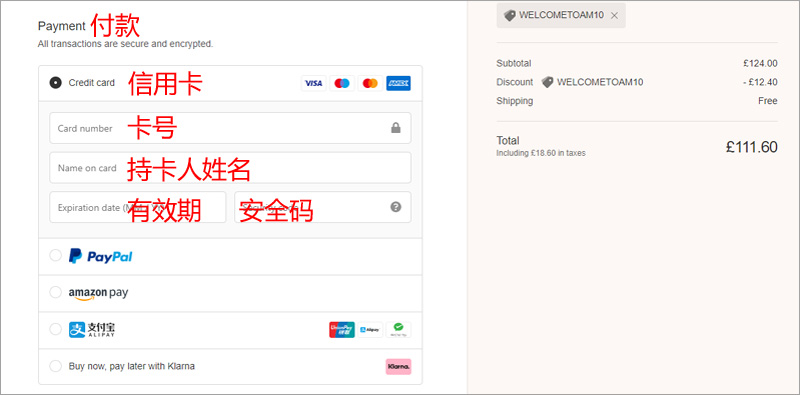Click the Shipping label

(515, 101)
